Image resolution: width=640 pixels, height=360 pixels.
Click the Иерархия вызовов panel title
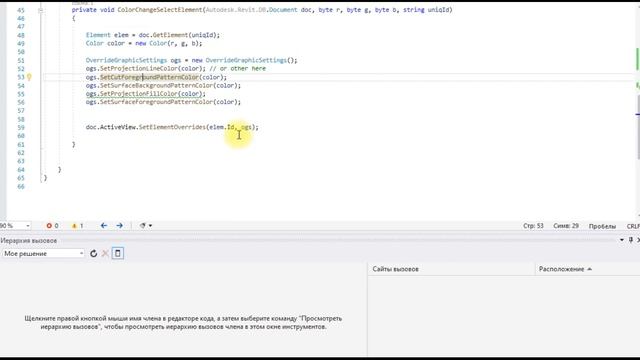pos(29,240)
